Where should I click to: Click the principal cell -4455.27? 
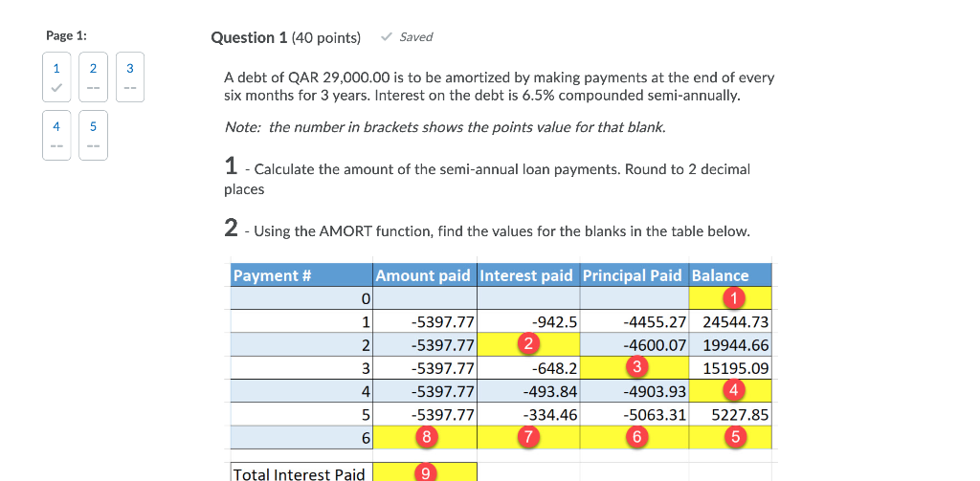point(635,322)
